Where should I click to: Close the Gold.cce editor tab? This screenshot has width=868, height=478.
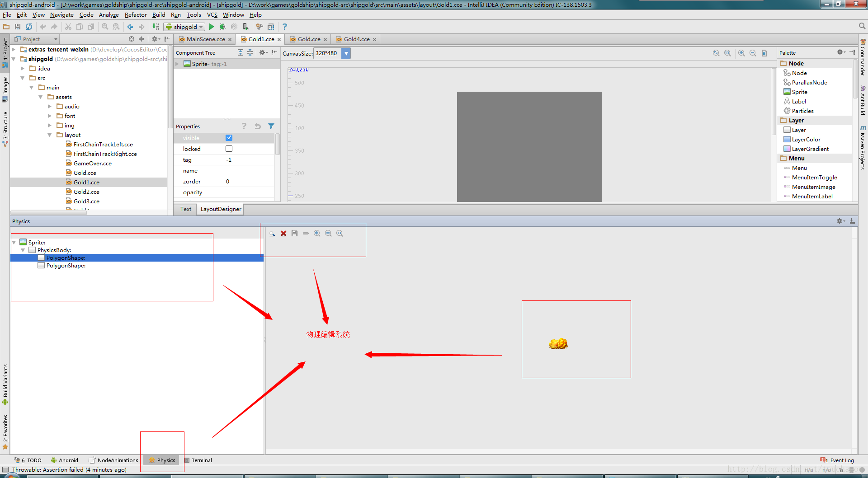325,40
